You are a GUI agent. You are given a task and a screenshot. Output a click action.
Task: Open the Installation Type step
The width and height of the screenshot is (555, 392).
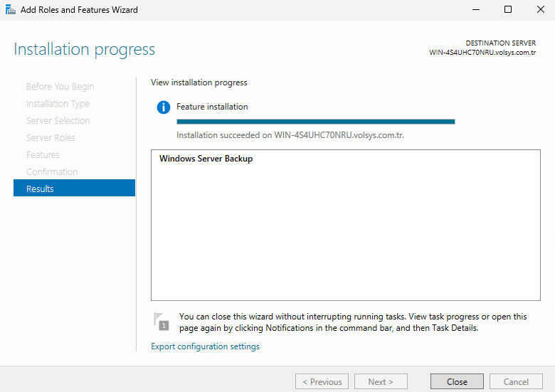pos(58,104)
